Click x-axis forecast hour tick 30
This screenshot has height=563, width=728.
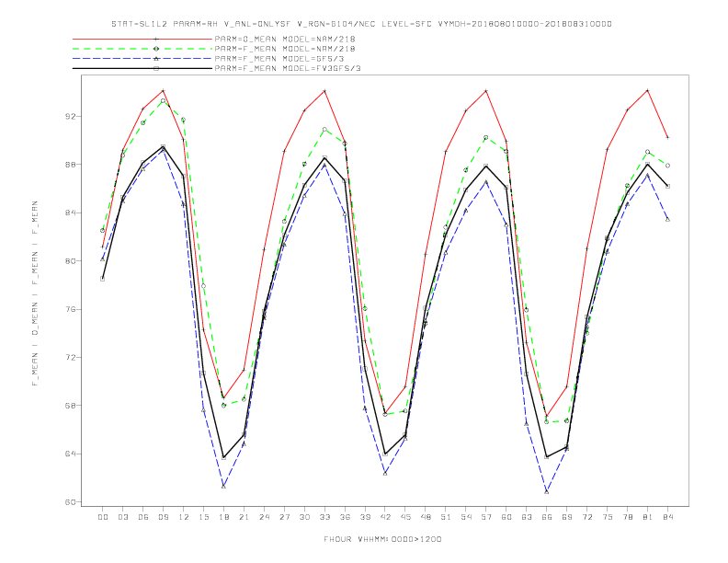(304, 517)
